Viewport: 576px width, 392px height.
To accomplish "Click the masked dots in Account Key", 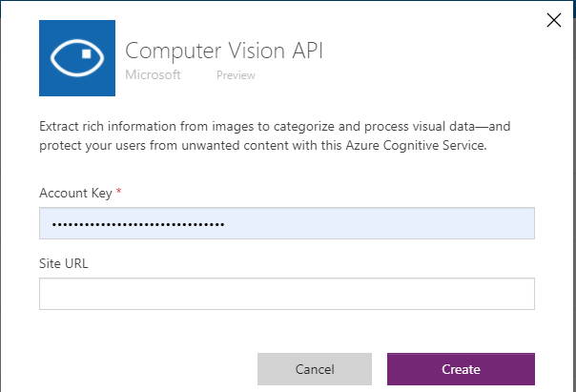I will point(138,225).
